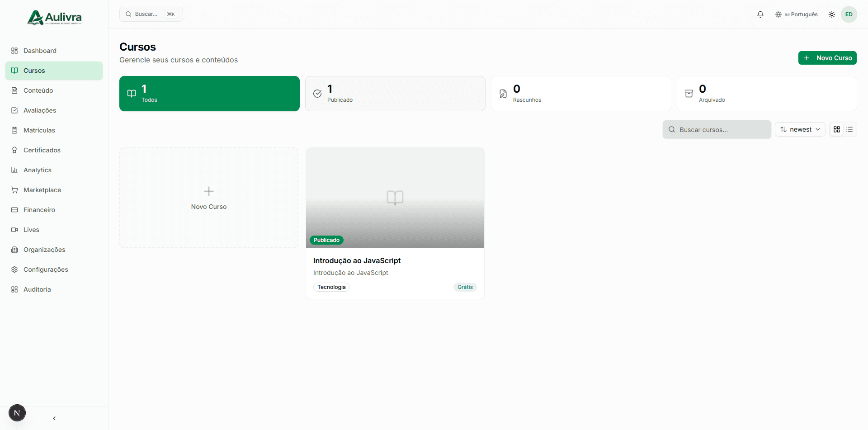Click the Cursos book icon in sidebar
Viewport: 868px width, 430px height.
tap(14, 71)
